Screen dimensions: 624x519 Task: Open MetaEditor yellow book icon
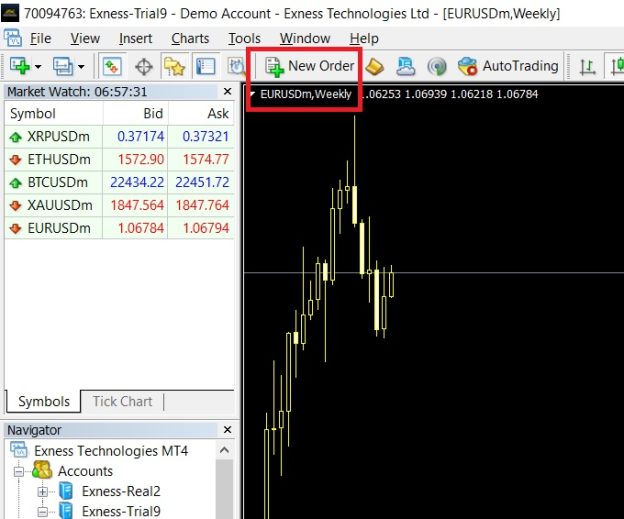(x=374, y=66)
